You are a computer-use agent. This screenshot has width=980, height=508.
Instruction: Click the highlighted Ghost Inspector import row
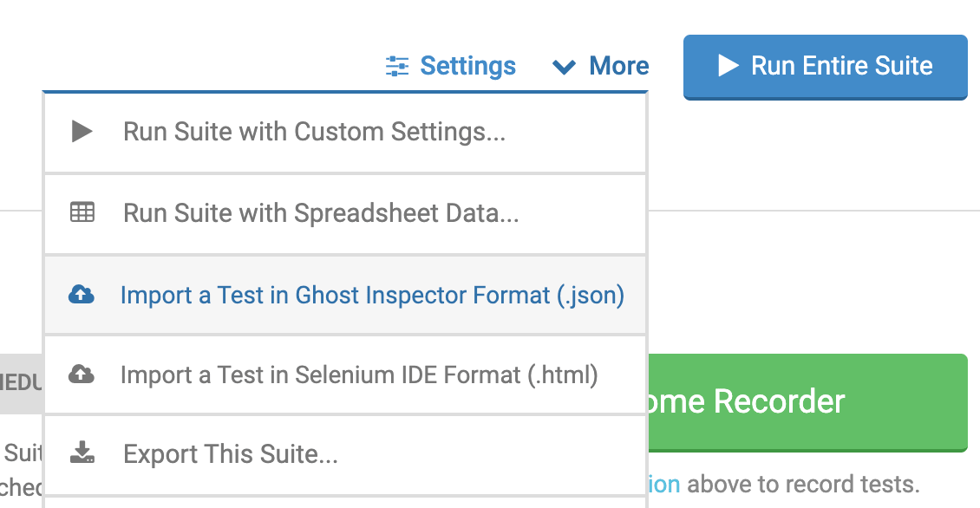[347, 295]
